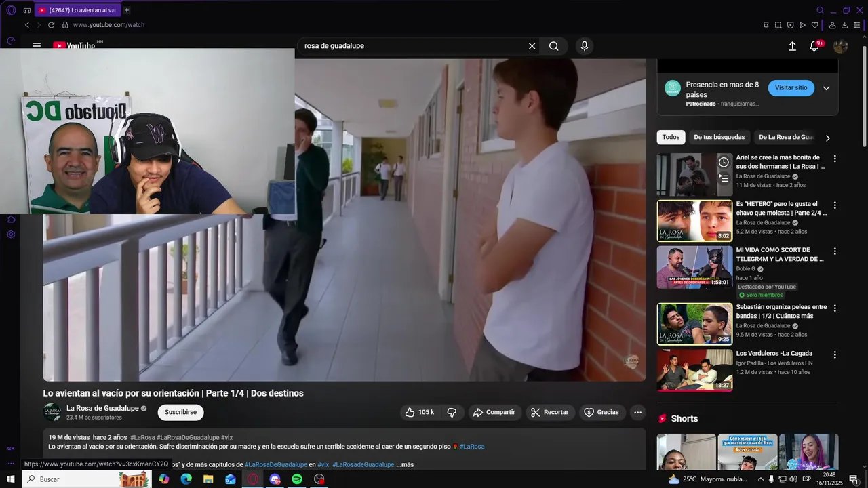The image size is (868, 488).
Task: Pin the page with the pinboard icon
Action: tap(766, 25)
